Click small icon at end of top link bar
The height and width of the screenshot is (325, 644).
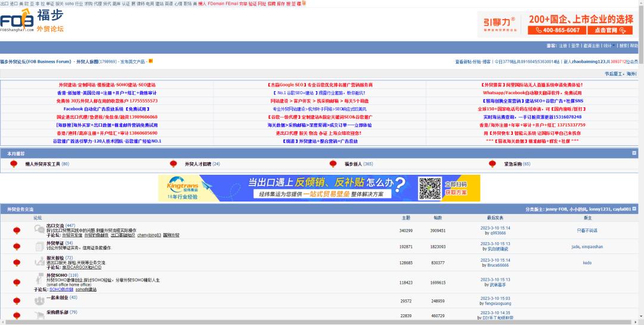tap(304, 3)
